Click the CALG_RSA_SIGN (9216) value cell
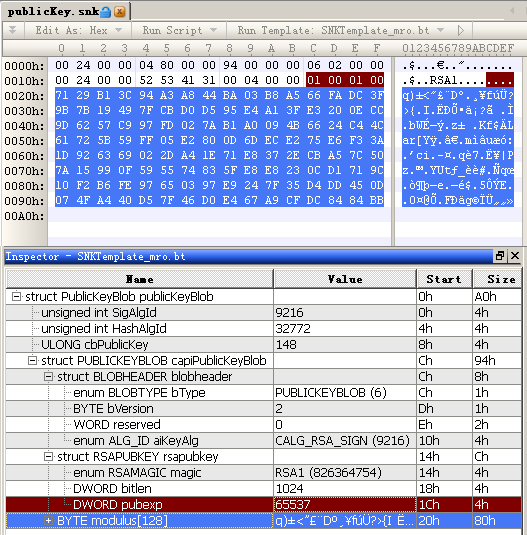Screen dimensions: 527x535 tap(345, 440)
